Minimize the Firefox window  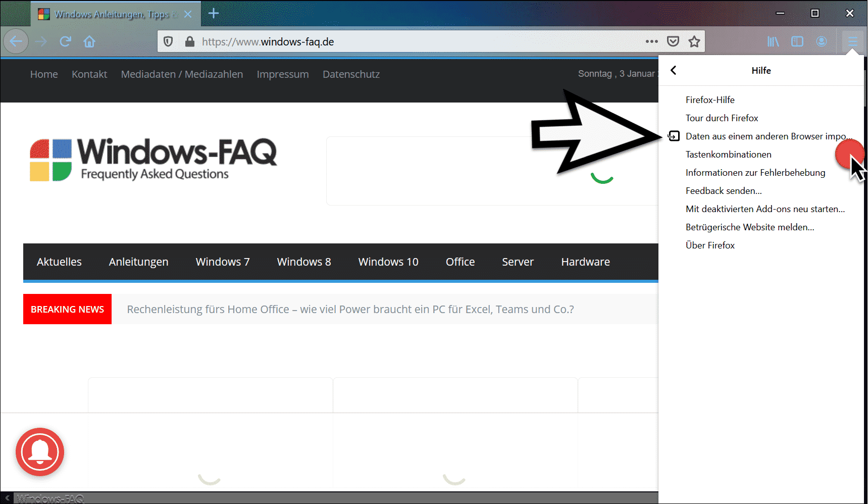tap(780, 13)
